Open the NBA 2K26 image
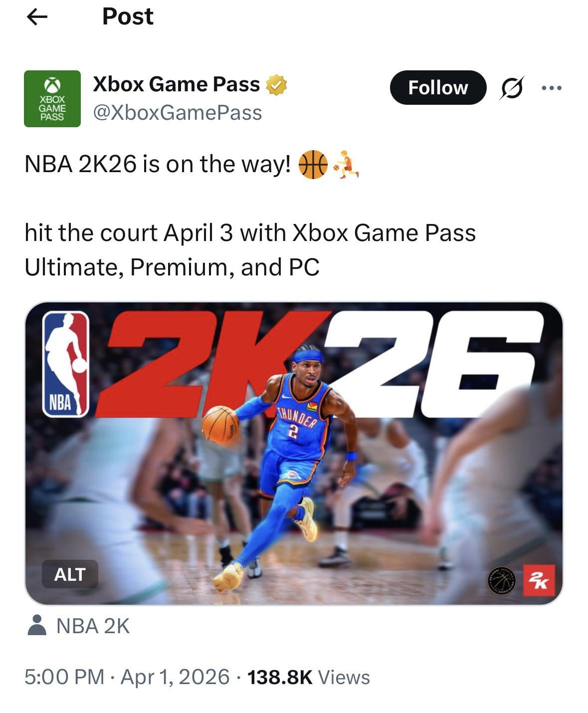 [294, 454]
